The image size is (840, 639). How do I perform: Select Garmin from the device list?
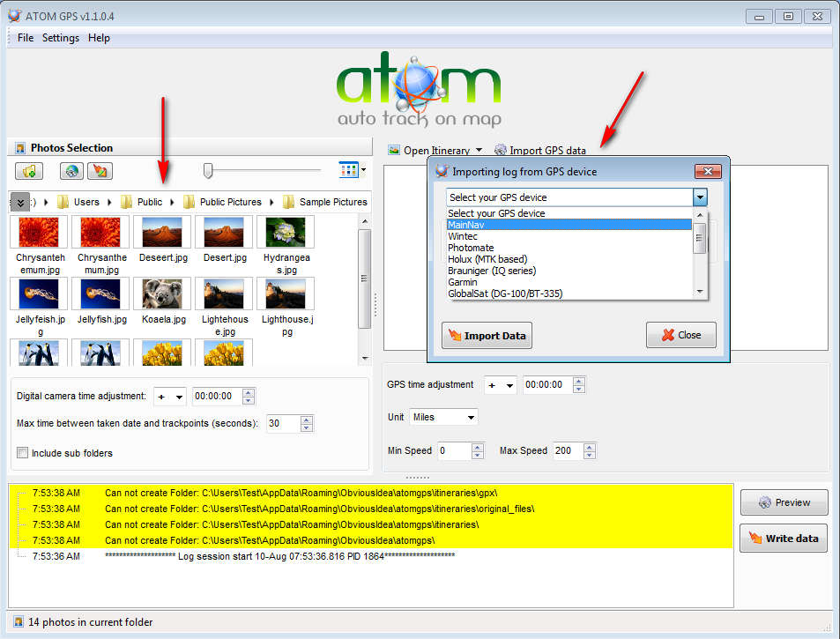463,282
